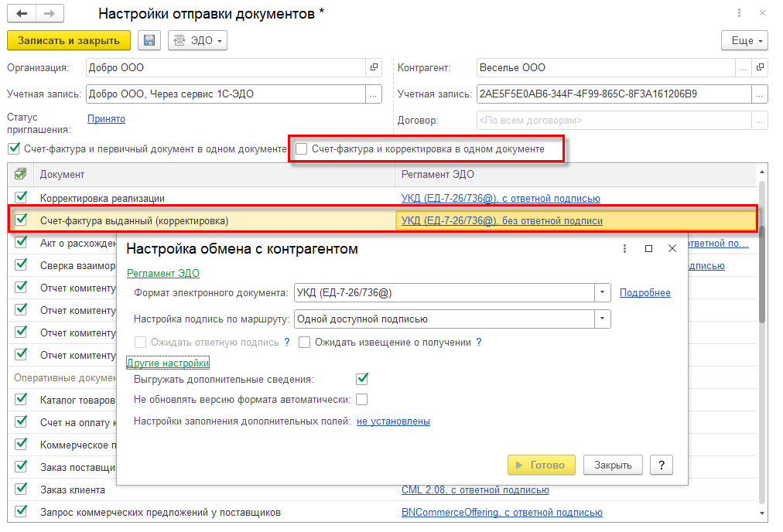Check 'Не обновлять версию формата автоматически'
This screenshot has width=783, height=532.
(x=361, y=400)
